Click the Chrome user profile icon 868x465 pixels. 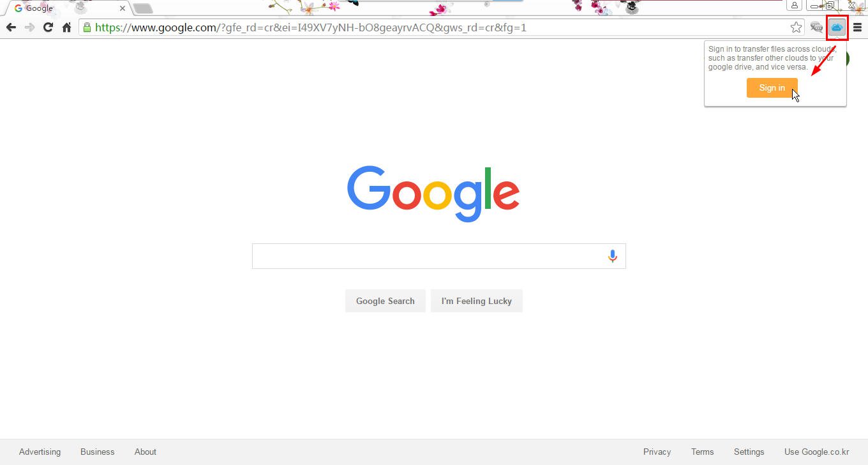tap(795, 5)
